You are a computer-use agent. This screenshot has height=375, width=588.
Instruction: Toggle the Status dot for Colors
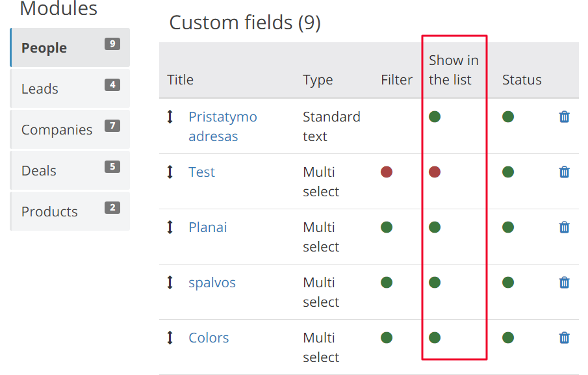pyautogui.click(x=507, y=337)
